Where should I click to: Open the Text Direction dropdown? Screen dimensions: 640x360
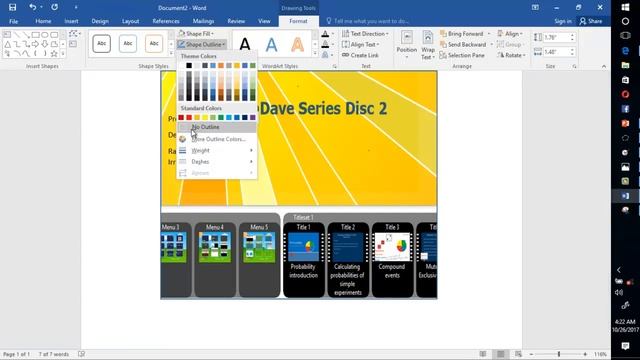365,34
